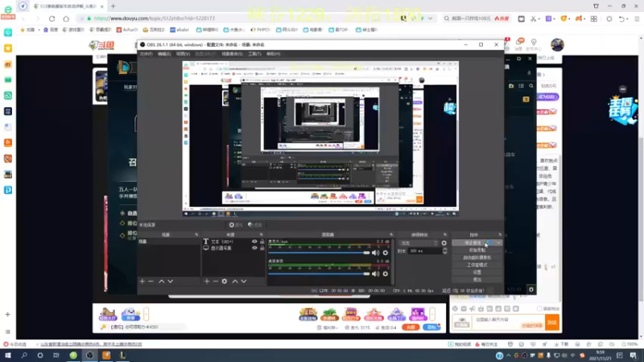644x362 pixels.
Task: Adjust the microphone volume slider
Action: pos(319,253)
